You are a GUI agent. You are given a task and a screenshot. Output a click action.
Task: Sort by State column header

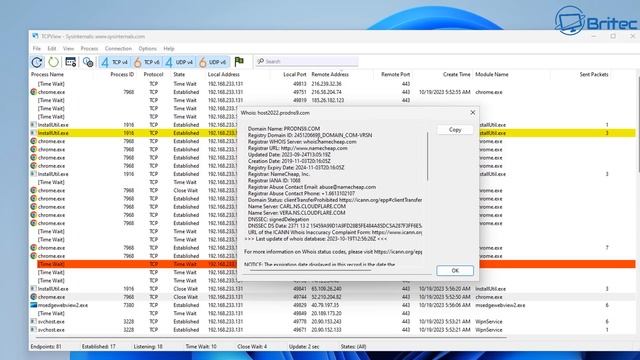click(x=179, y=74)
